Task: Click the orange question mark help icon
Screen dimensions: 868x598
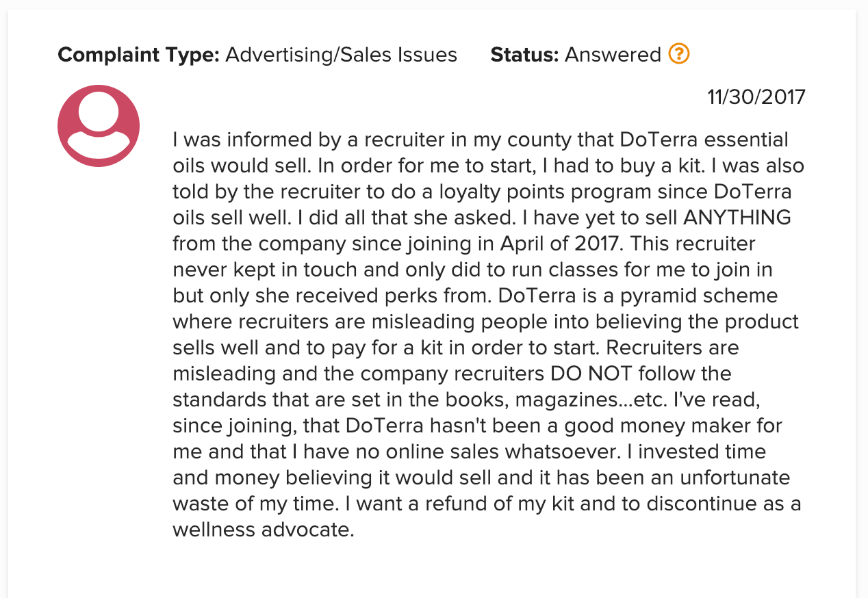Action: coord(678,53)
